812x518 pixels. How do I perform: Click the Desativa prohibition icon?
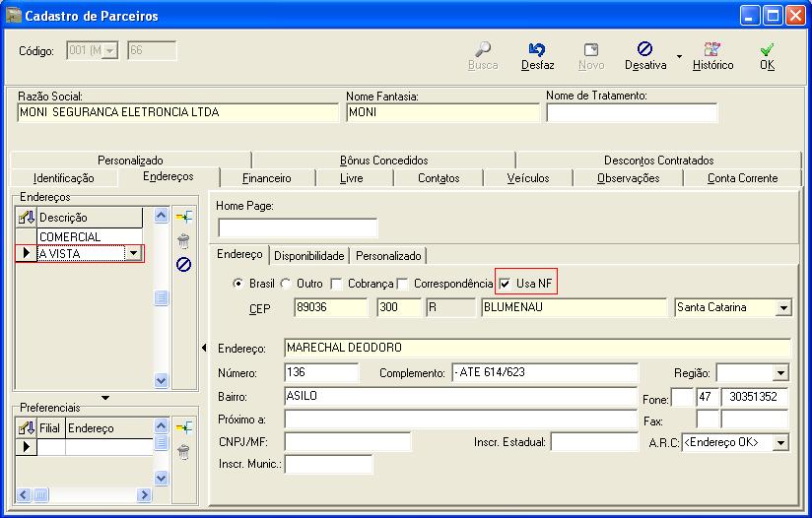tap(644, 48)
